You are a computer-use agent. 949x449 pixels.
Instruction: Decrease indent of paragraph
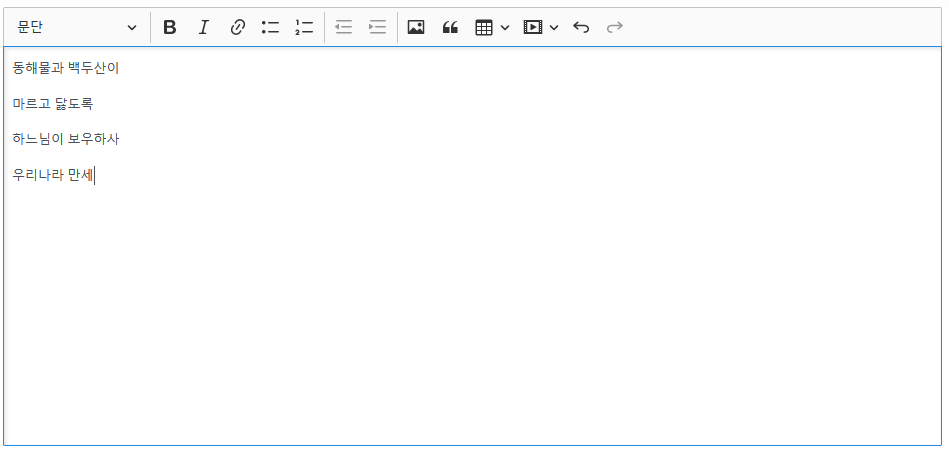coord(344,27)
